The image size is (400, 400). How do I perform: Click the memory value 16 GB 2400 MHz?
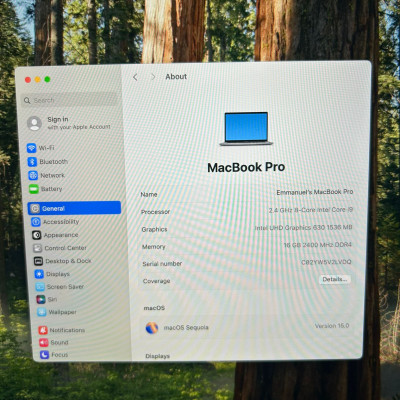(x=317, y=245)
